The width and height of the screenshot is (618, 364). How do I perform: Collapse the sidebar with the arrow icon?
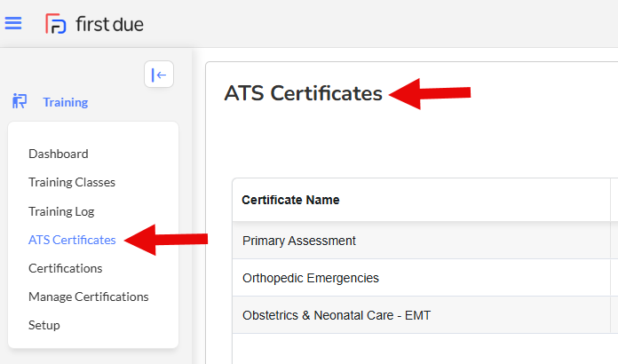tap(159, 75)
